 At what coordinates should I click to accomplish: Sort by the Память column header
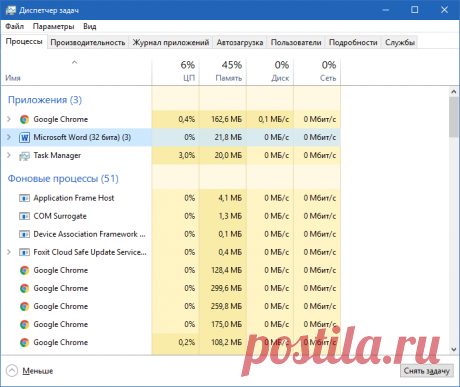coord(223,72)
